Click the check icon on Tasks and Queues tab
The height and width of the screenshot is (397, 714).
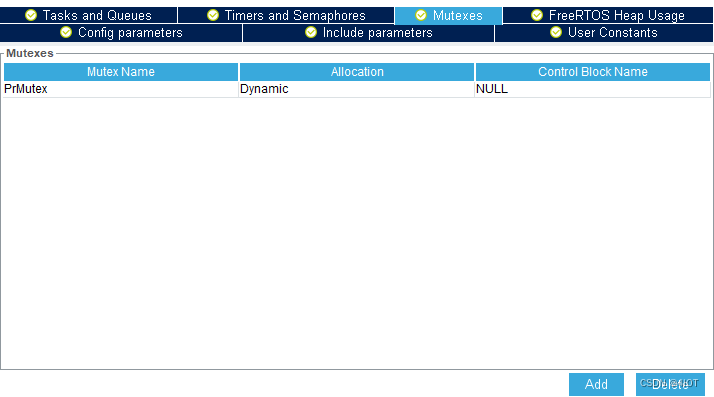point(31,15)
